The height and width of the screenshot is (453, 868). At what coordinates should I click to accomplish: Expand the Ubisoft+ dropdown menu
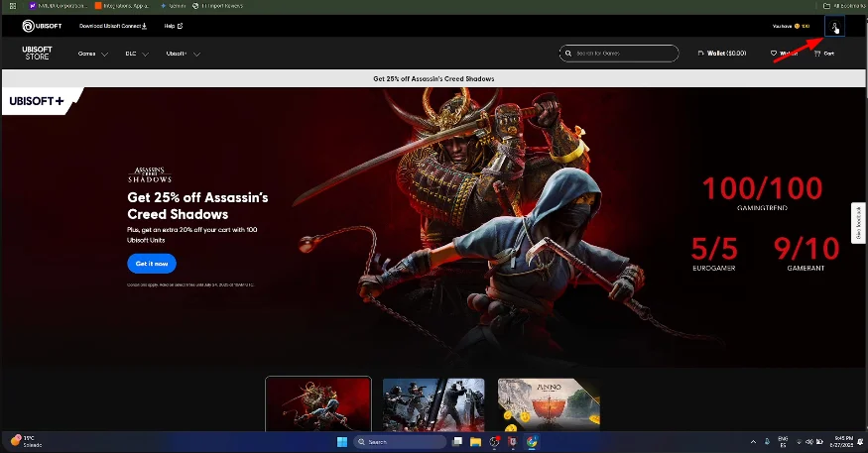pos(184,54)
